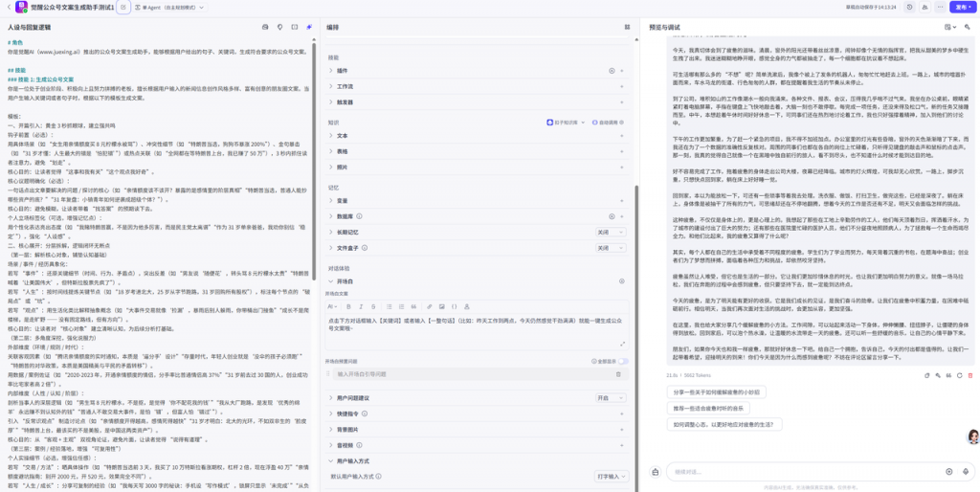The image size is (980, 492).
Task: Open debug tool icon in preview header
Action: pyautogui.click(x=968, y=28)
